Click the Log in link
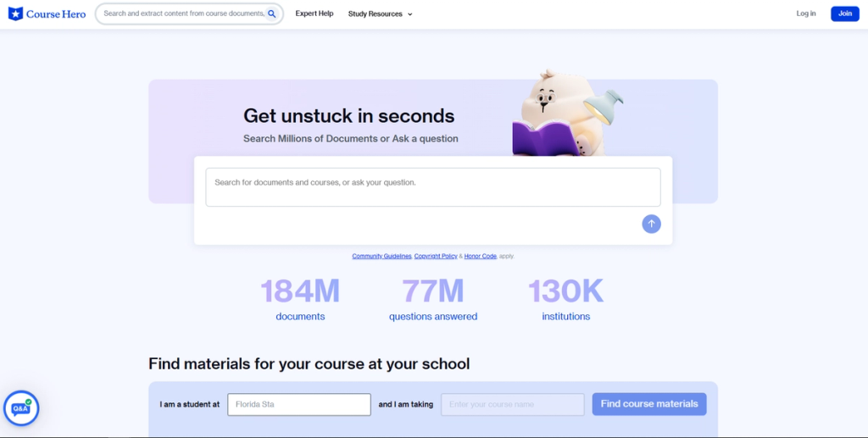This screenshot has width=868, height=438. 806,14
